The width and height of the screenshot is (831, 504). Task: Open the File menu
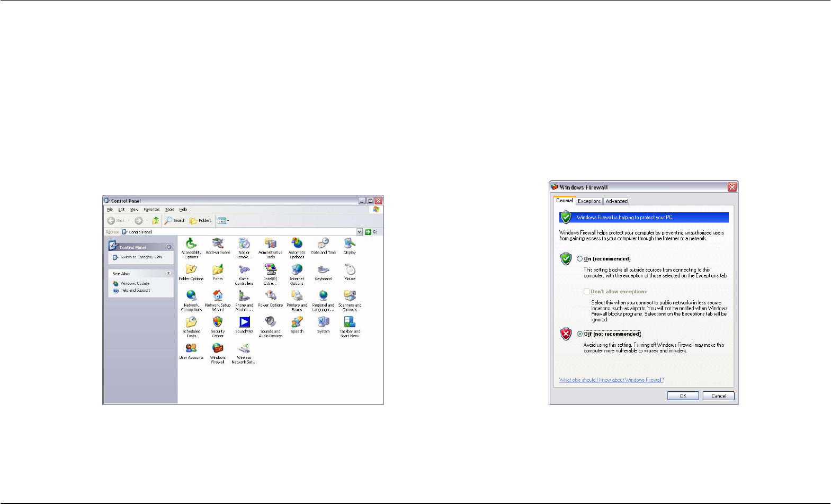[x=110, y=210]
